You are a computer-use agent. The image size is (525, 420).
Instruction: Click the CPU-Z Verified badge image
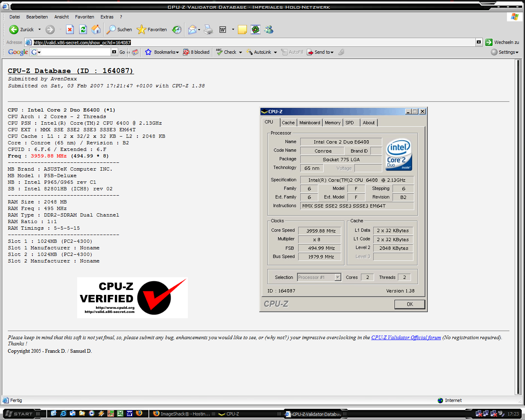[x=132, y=298]
